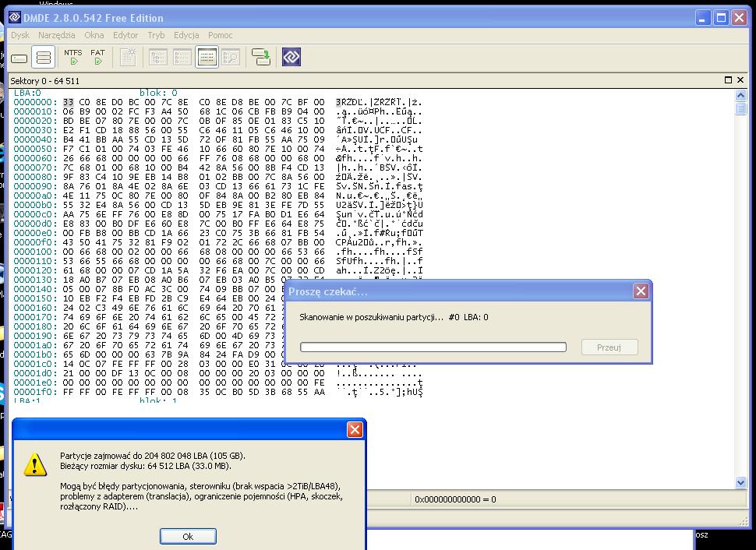Click the yellow warning triangle icon

pos(35,464)
